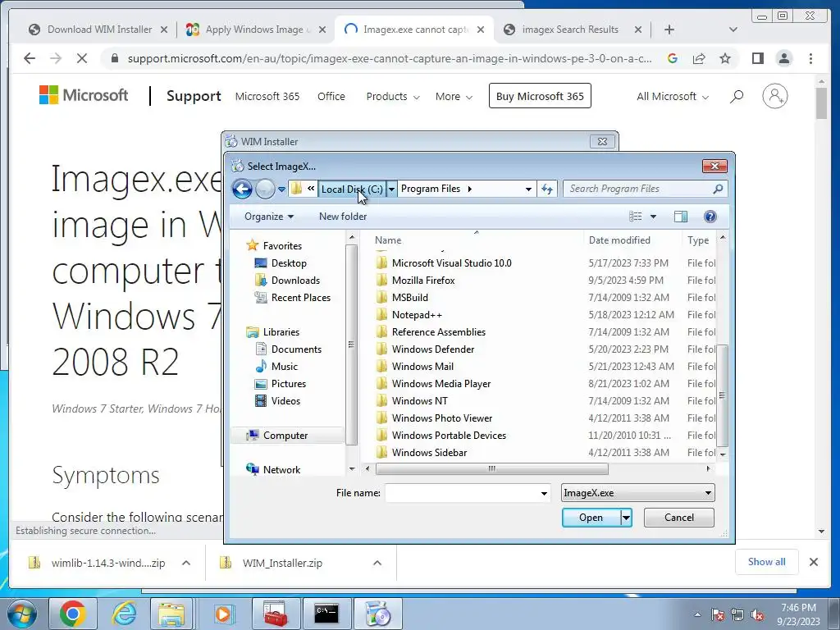Viewport: 840px width, 630px height.
Task: Select Computer in the navigation pane
Action: coord(285,436)
